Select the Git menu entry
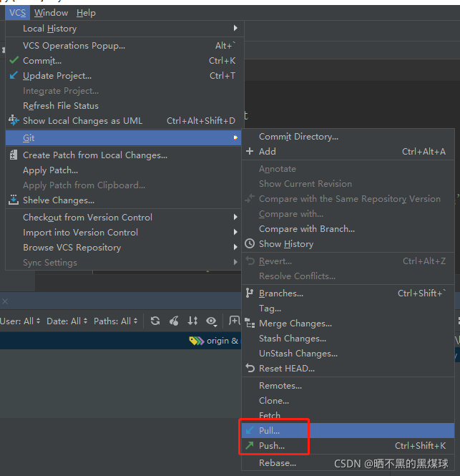 pyautogui.click(x=124, y=137)
